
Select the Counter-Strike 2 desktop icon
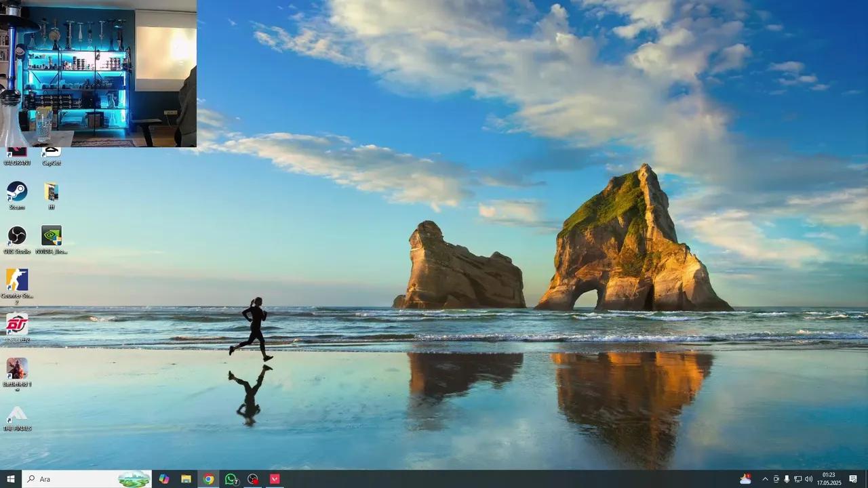click(x=17, y=280)
